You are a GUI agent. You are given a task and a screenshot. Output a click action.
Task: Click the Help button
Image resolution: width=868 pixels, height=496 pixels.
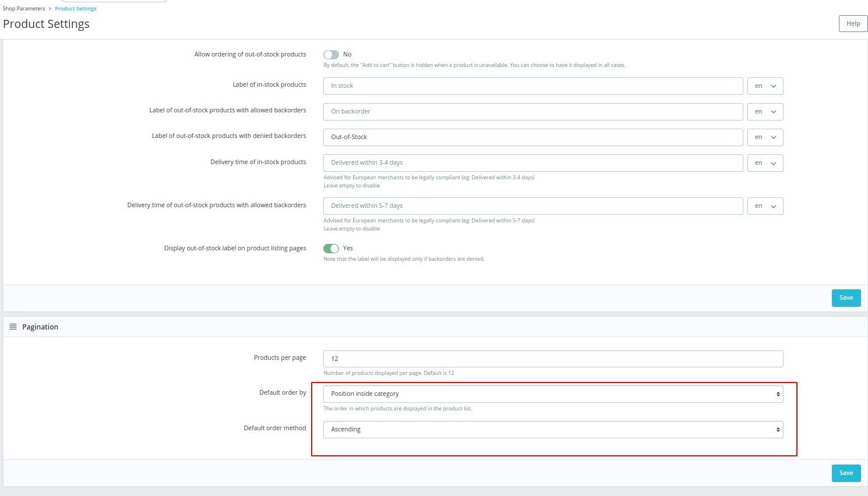[853, 23]
